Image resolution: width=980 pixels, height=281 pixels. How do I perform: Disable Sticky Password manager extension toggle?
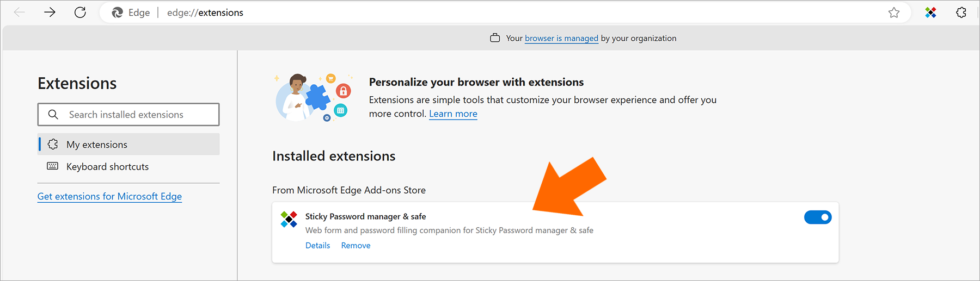[x=818, y=217]
